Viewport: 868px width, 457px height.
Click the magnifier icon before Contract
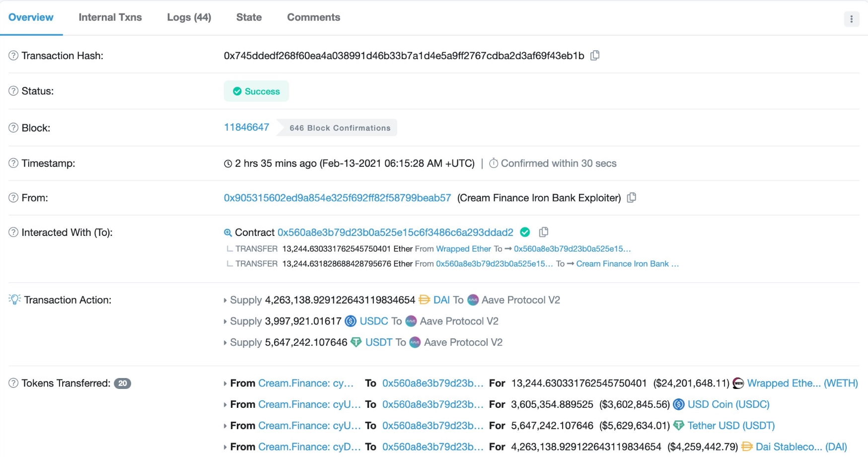(x=228, y=232)
